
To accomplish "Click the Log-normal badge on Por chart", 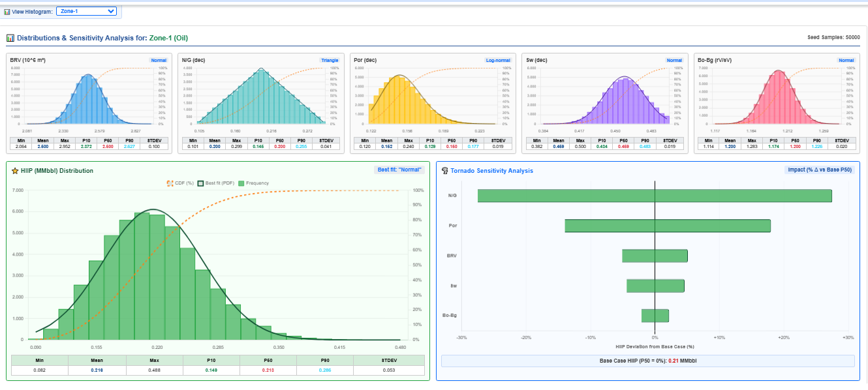I will pyautogui.click(x=498, y=60).
